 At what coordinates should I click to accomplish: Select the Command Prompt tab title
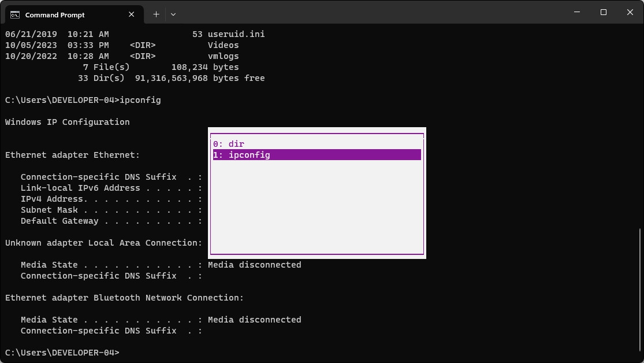[55, 14]
